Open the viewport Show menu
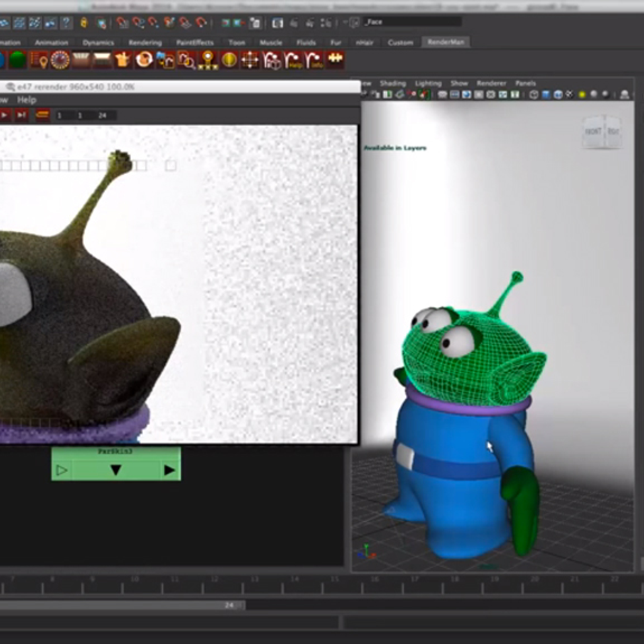The image size is (644, 644). point(459,83)
